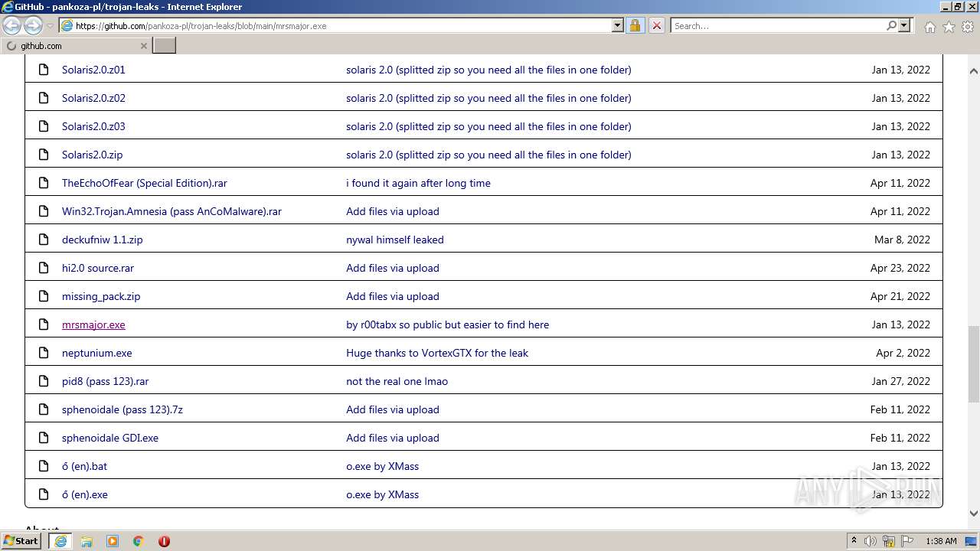
Task: Open commit 'Huge thanks to VortexGTX for the leak'
Action: (x=437, y=353)
